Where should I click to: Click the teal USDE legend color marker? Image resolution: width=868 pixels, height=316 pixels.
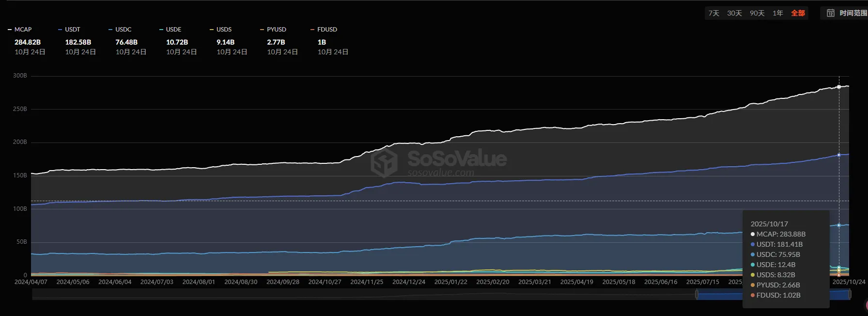pyautogui.click(x=161, y=30)
